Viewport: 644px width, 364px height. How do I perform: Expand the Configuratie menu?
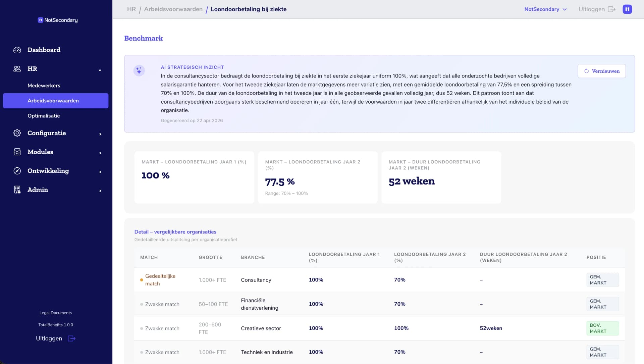pos(100,134)
